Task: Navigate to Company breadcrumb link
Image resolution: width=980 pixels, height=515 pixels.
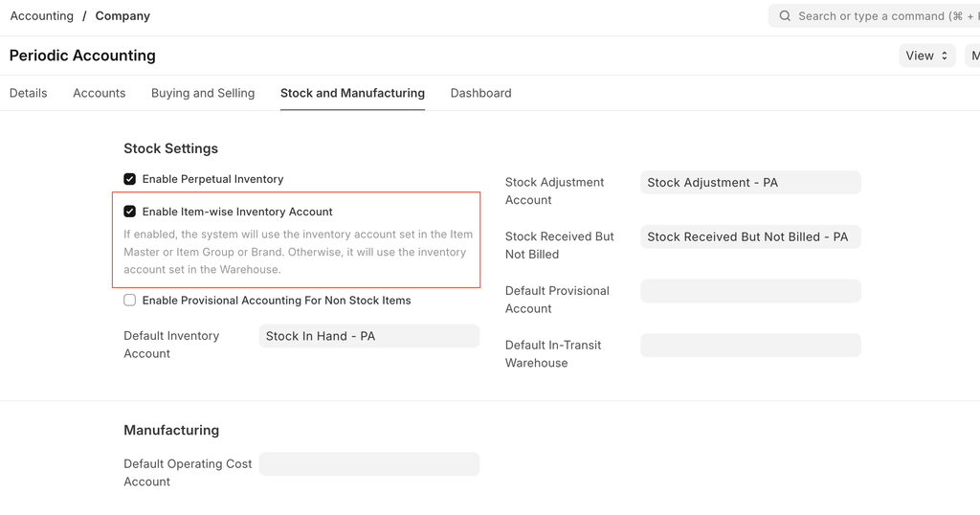Action: pos(122,16)
